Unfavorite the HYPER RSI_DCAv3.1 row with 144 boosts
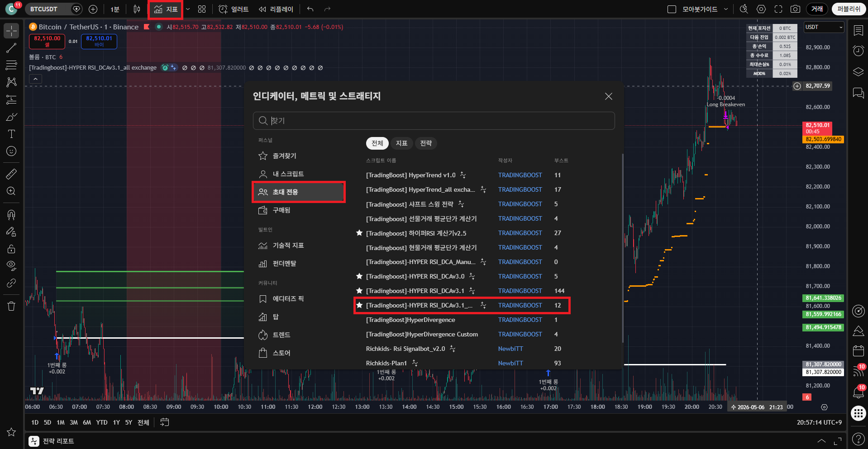This screenshot has width=868, height=449. click(x=359, y=291)
